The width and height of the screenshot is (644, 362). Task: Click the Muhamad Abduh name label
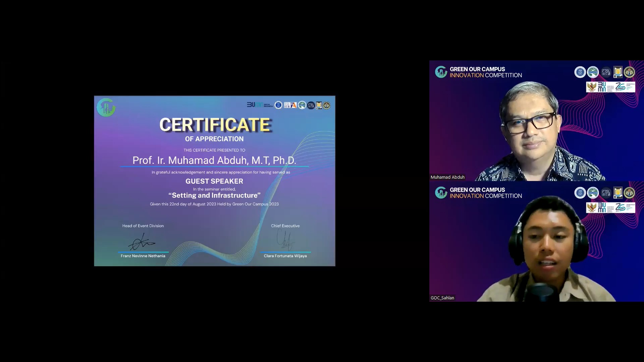tap(447, 177)
